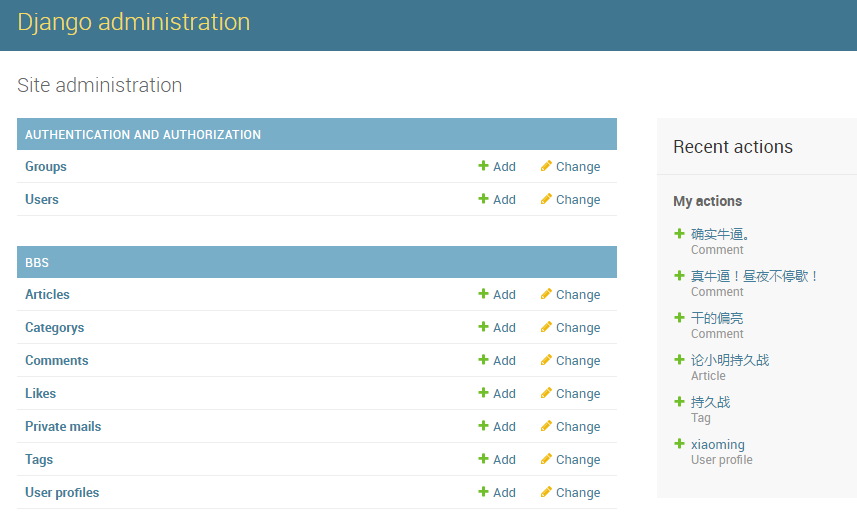Click Add link for User profiles
857x528 pixels.
tap(504, 492)
